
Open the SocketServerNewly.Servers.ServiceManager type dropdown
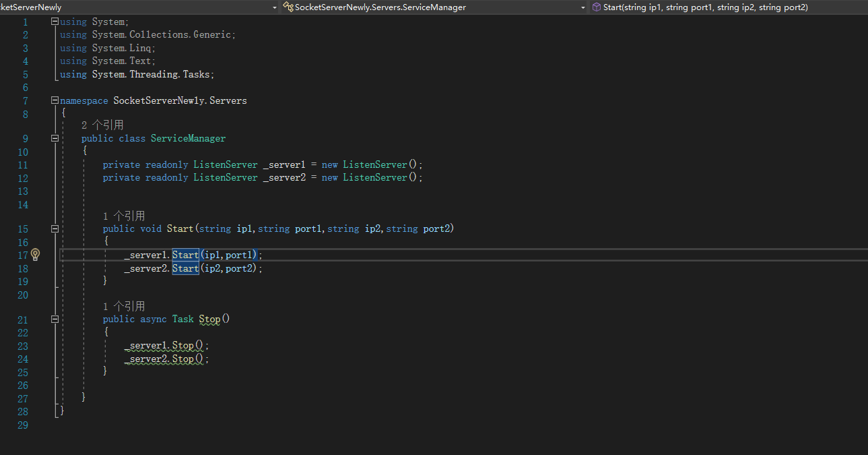583,7
